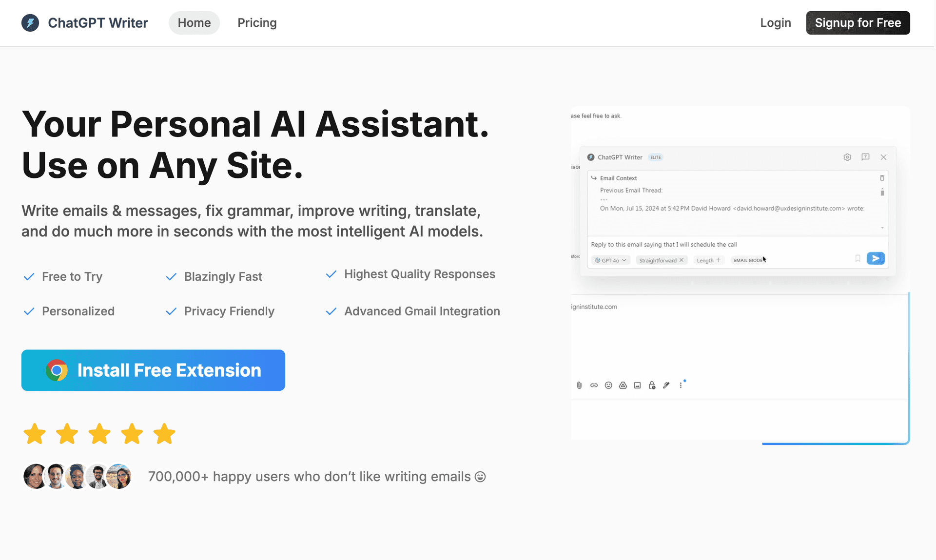Go to the Home nav tab
The height and width of the screenshot is (560, 936).
tap(194, 23)
